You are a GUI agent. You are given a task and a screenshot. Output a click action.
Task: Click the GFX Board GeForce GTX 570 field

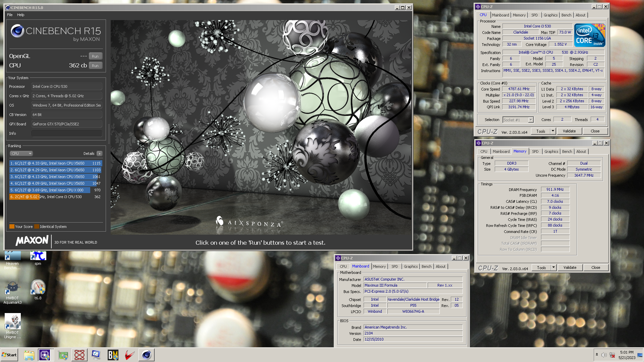coord(67,124)
